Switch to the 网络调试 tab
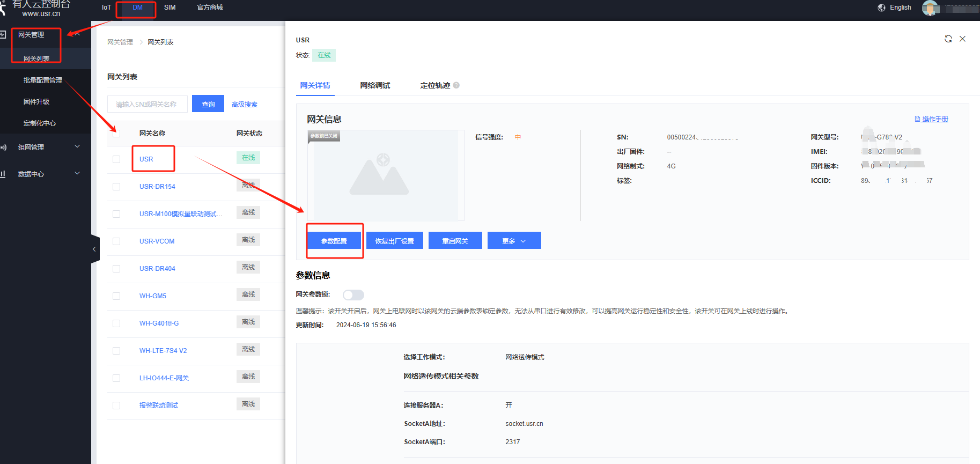 (x=375, y=85)
